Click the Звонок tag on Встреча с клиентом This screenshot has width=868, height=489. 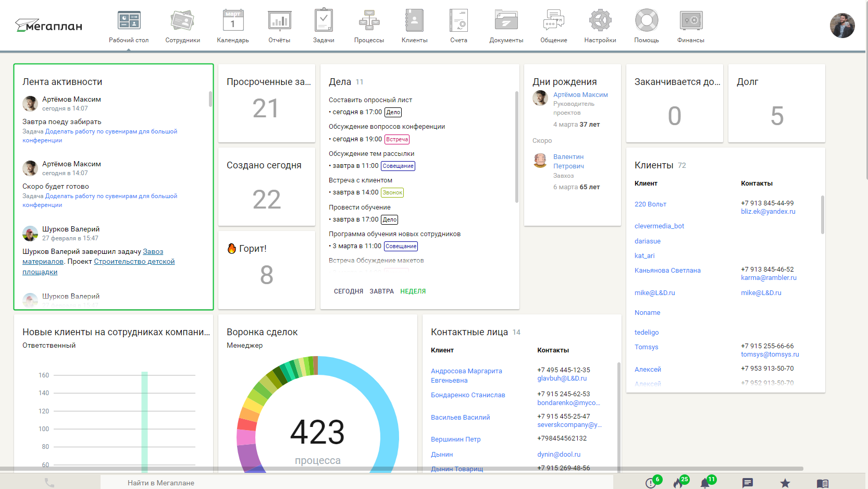click(392, 192)
